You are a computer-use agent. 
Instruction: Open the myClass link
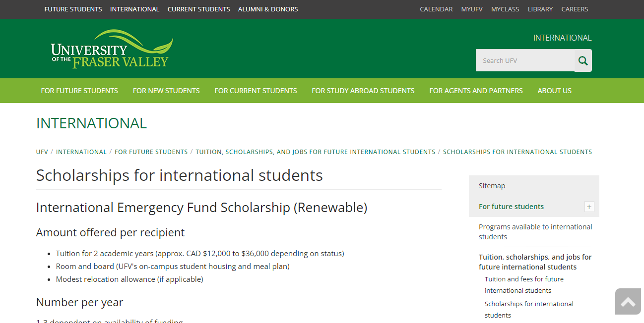[x=505, y=9]
